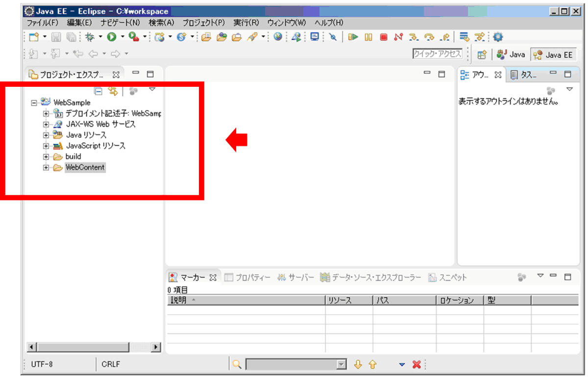This screenshot has height=379, width=588.
Task: Open the Run button dropdown arrow
Action: 122,37
